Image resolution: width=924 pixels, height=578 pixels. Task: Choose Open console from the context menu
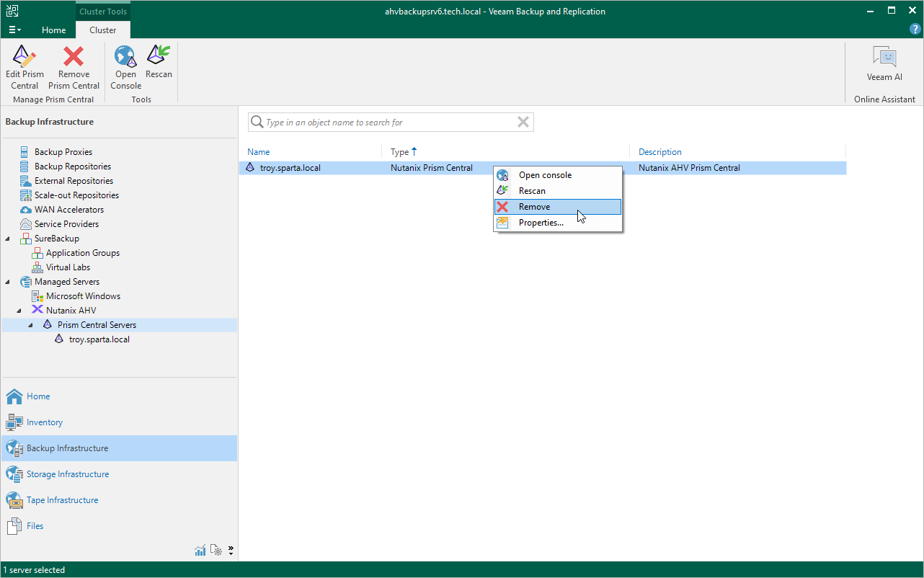tap(558, 175)
